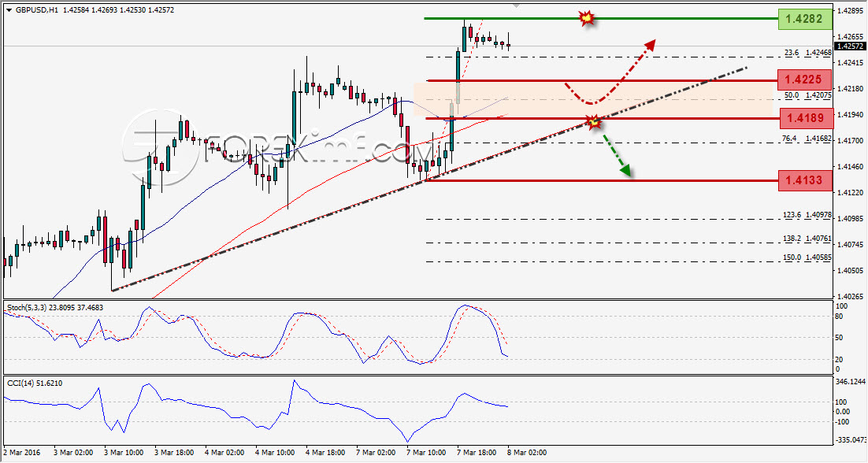Screen dimensions: 868x463
Task: Click the 8 Mar 02:00 time label
Action: point(527,453)
